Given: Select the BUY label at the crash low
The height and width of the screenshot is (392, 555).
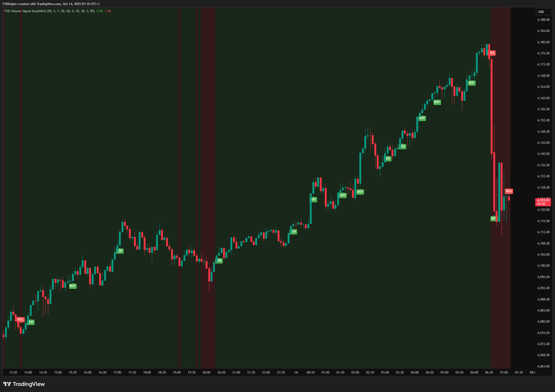Looking at the screenshot, I should (493, 218).
